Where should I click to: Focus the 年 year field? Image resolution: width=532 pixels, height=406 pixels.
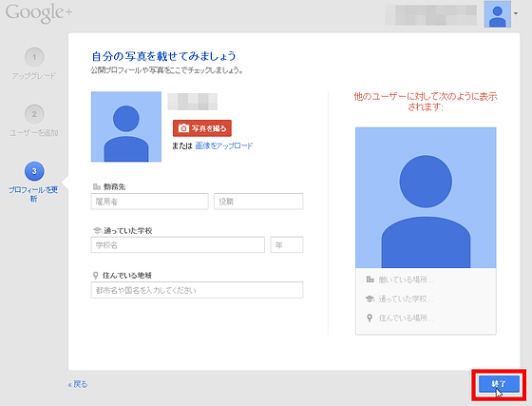[x=287, y=244]
